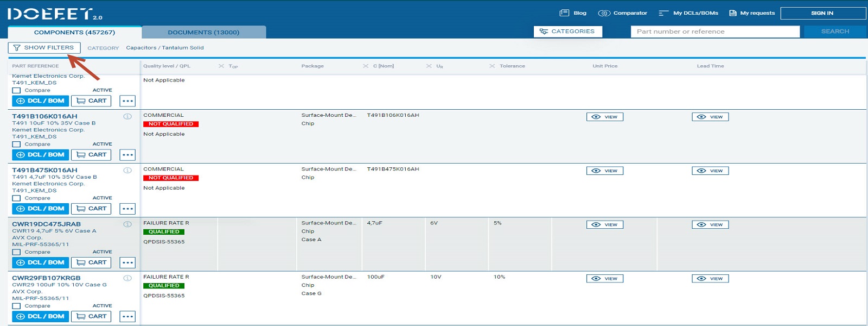
Task: Tick the Compare checkbox for CWR19DC475JRAB
Action: pos(16,252)
